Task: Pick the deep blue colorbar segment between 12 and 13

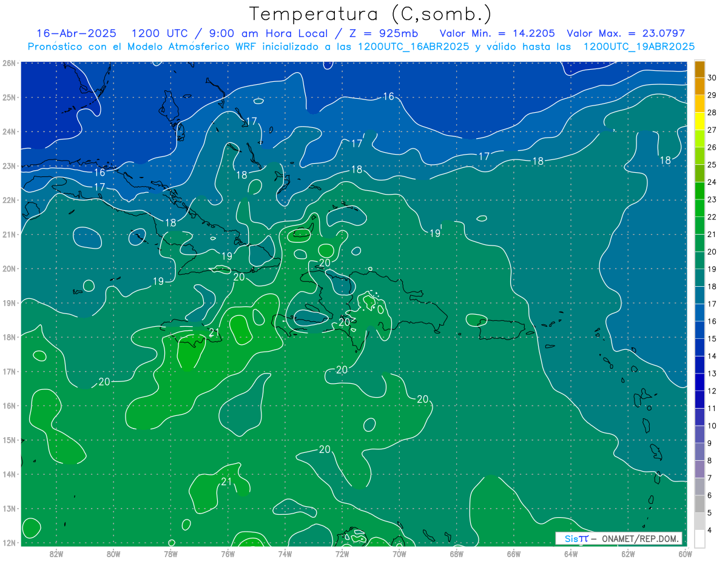Action: [699, 382]
